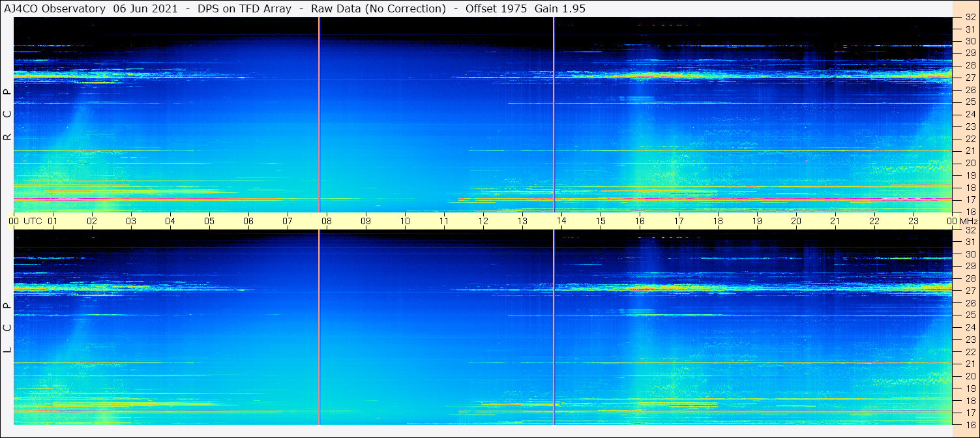Click LCP vertical marker line before 08 UTC
This screenshot has width=980, height=438.
pyautogui.click(x=319, y=328)
